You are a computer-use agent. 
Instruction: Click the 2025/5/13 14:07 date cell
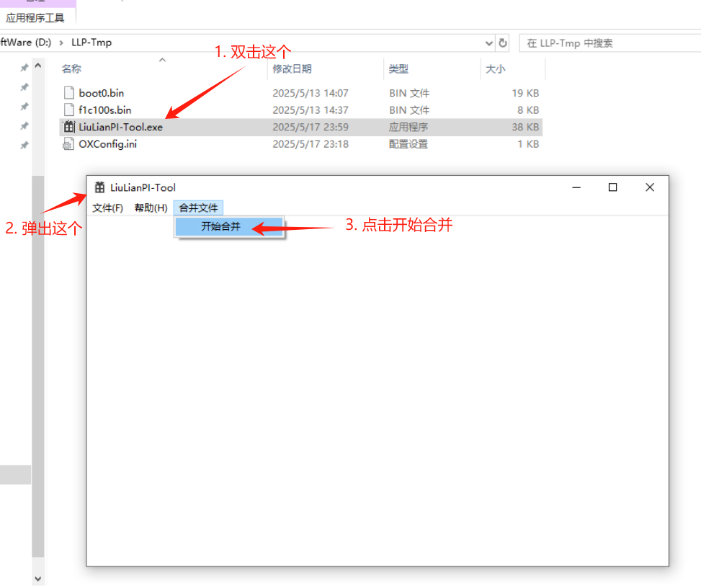(x=311, y=93)
